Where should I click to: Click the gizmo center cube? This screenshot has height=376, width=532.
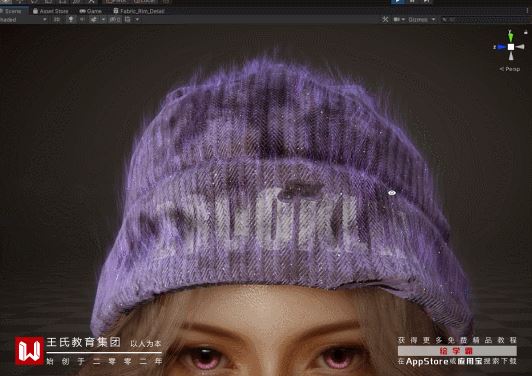(511, 47)
